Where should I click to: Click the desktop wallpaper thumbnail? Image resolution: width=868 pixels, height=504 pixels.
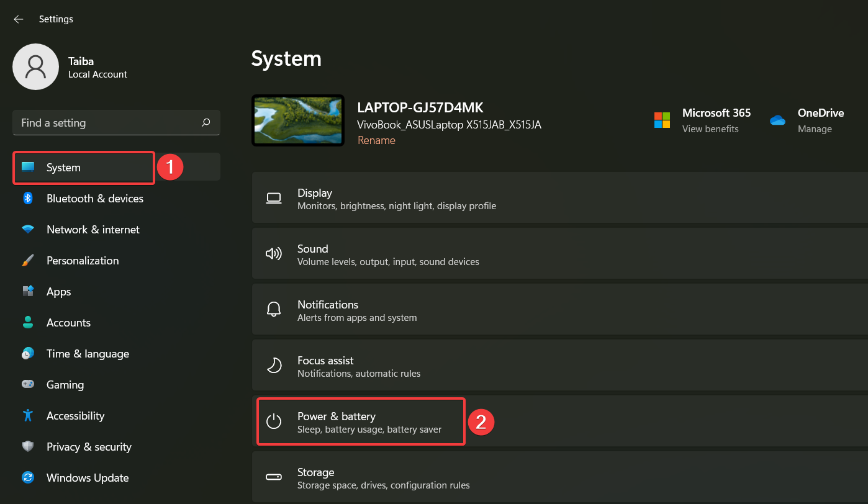(x=297, y=120)
